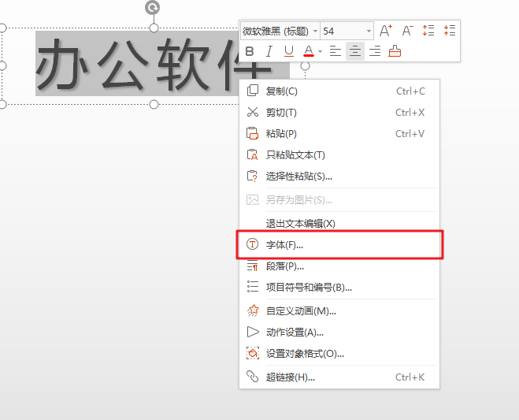This screenshot has width=519, height=420.
Task: Click the clipboard icon beside 粘贴
Action: 252,133
